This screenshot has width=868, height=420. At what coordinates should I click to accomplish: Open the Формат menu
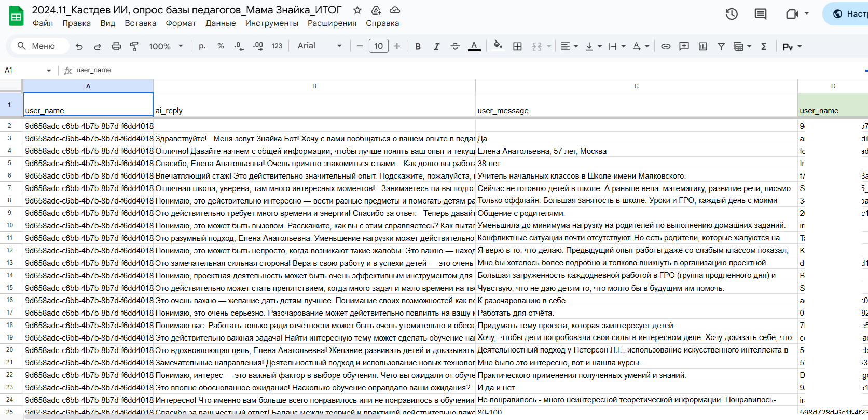pyautogui.click(x=181, y=23)
